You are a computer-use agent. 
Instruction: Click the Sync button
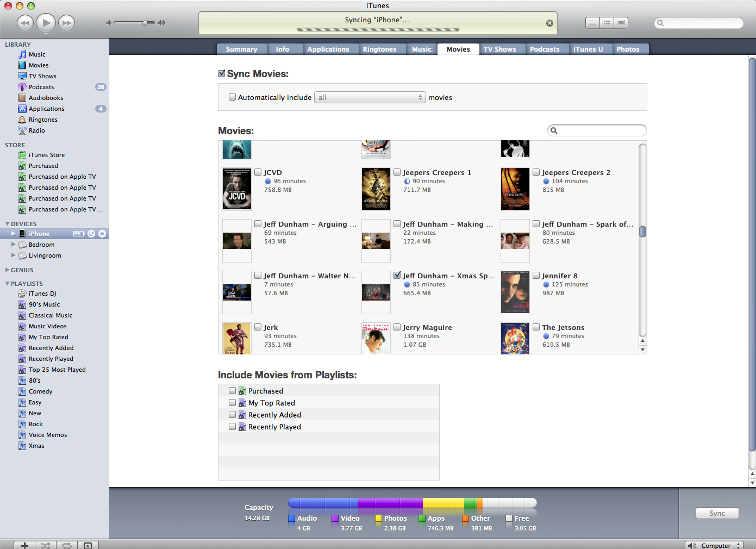click(717, 513)
